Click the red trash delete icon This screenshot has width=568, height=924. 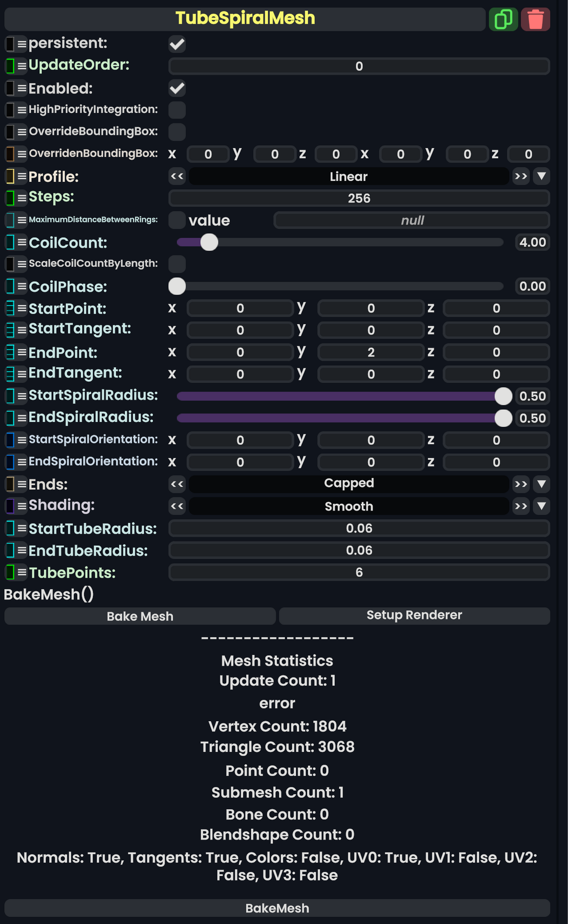click(x=535, y=19)
